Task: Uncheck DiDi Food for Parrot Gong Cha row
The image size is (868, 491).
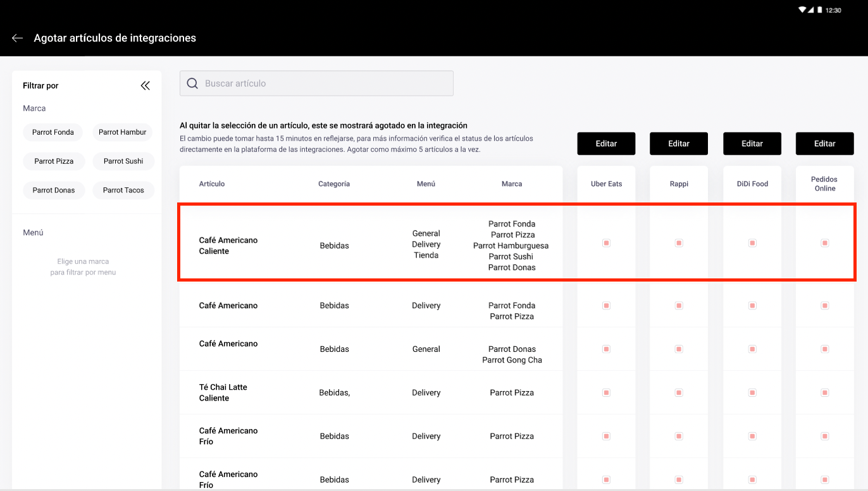Action: (752, 349)
